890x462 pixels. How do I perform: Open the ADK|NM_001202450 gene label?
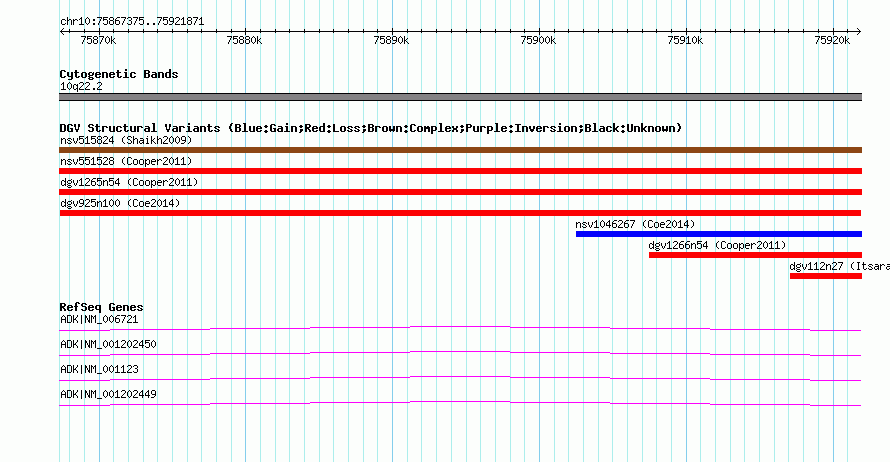coord(108,345)
